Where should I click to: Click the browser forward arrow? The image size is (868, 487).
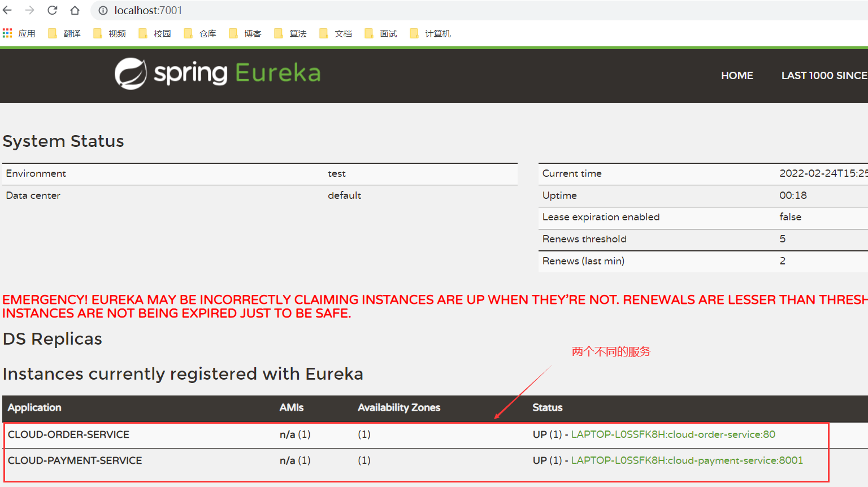click(x=30, y=10)
